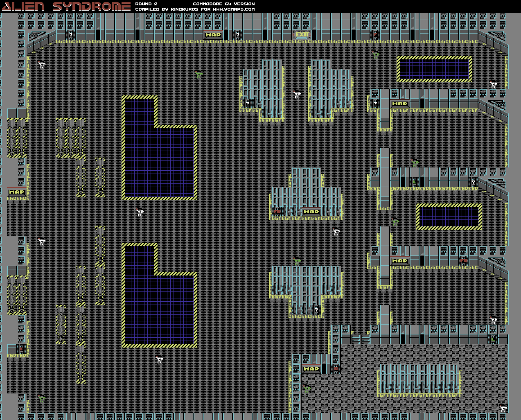Click the question mark box under the lower central machinery
The width and height of the screenshot is (521, 420).
click(x=316, y=309)
